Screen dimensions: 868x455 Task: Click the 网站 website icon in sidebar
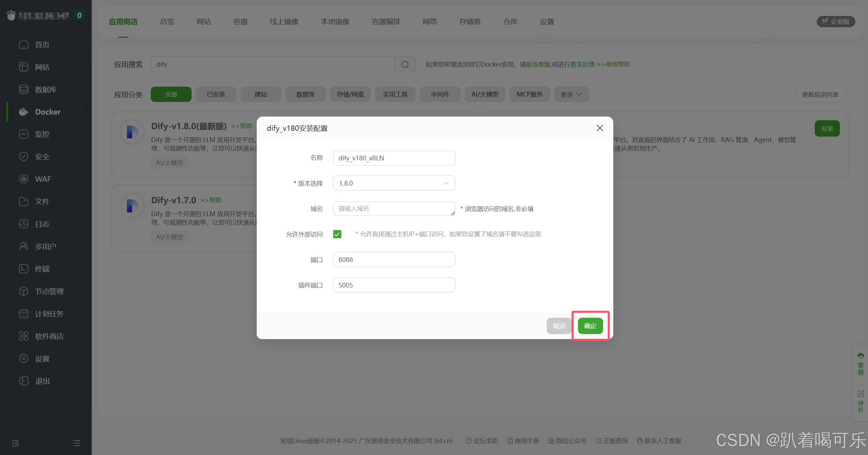23,67
